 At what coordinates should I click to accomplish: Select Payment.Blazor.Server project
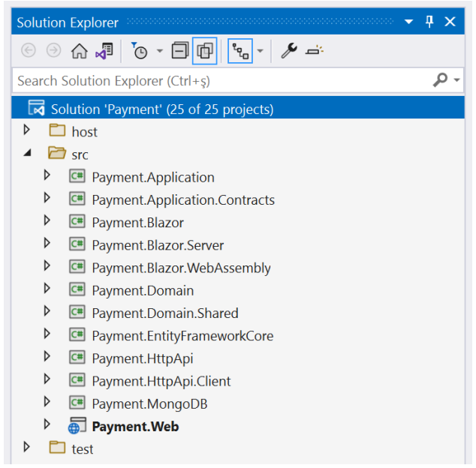pyautogui.click(x=158, y=245)
